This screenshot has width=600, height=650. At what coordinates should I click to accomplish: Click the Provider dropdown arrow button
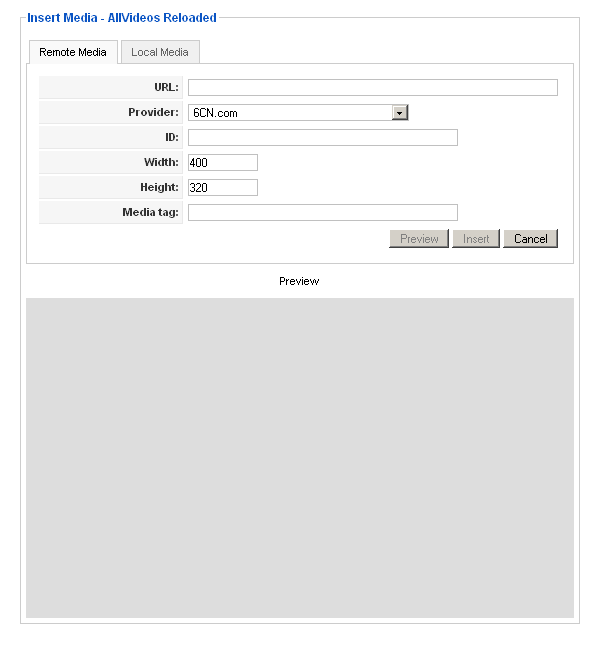coord(399,113)
